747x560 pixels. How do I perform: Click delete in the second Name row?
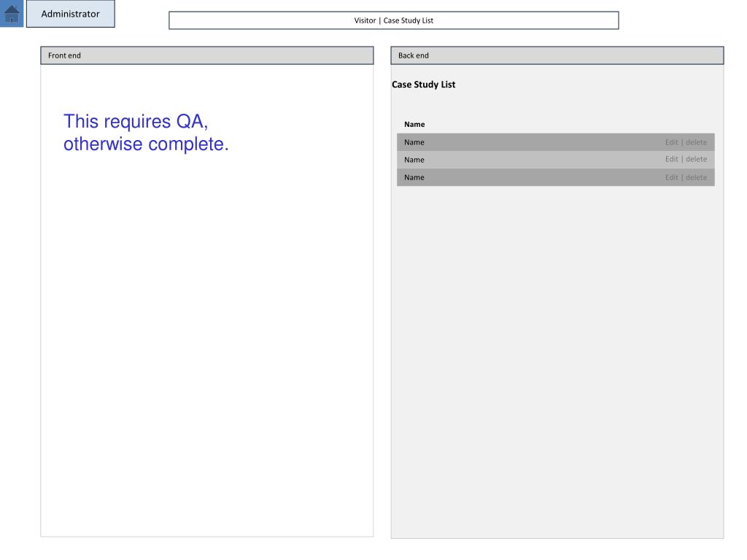(x=696, y=159)
